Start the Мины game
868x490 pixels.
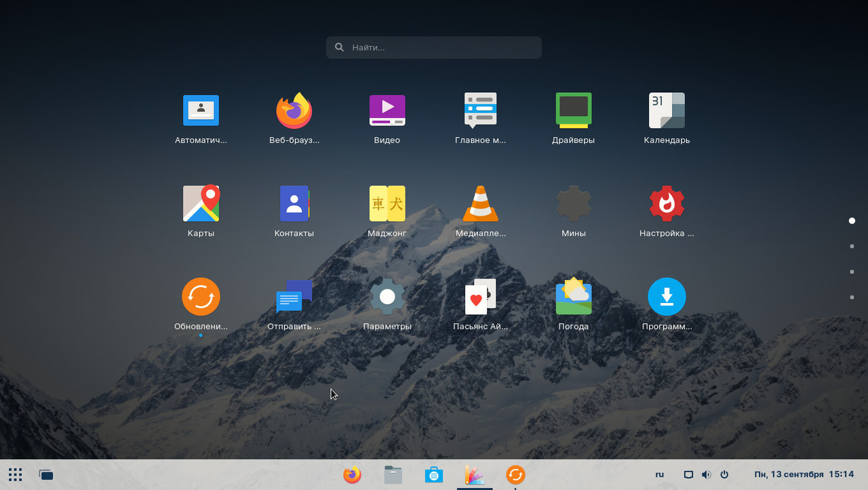click(574, 203)
